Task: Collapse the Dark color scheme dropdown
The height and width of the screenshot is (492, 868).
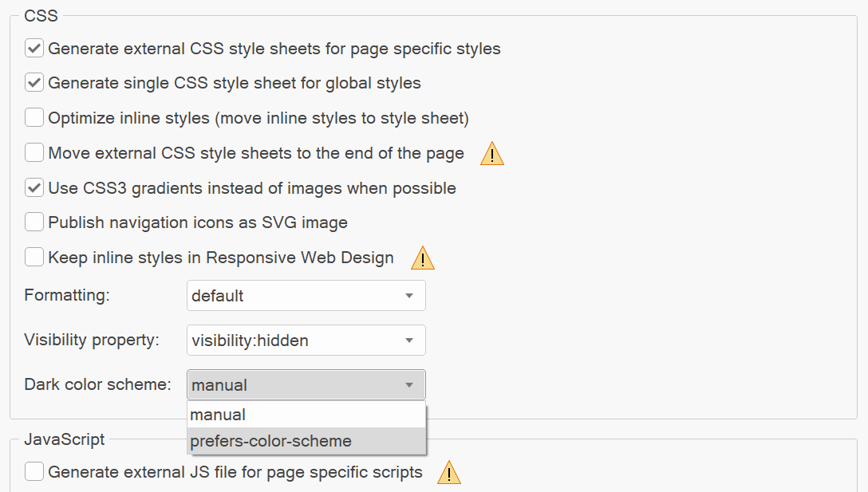Action: 306,385
